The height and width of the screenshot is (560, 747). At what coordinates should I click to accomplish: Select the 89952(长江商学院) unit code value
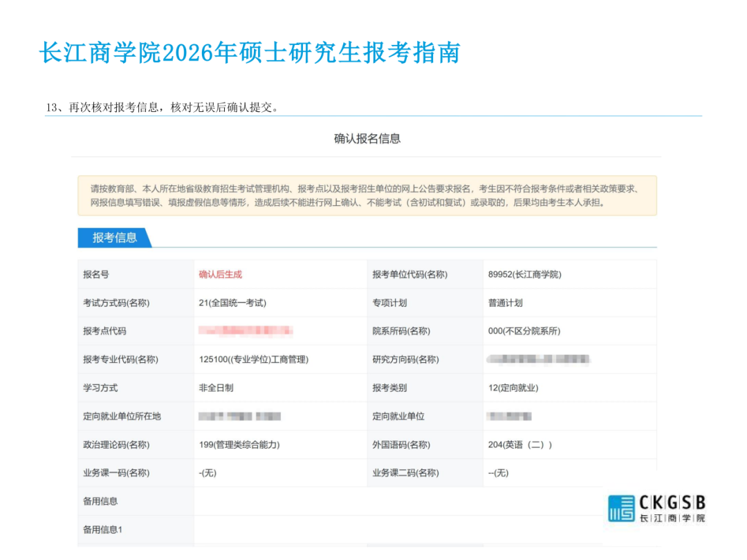point(524,274)
